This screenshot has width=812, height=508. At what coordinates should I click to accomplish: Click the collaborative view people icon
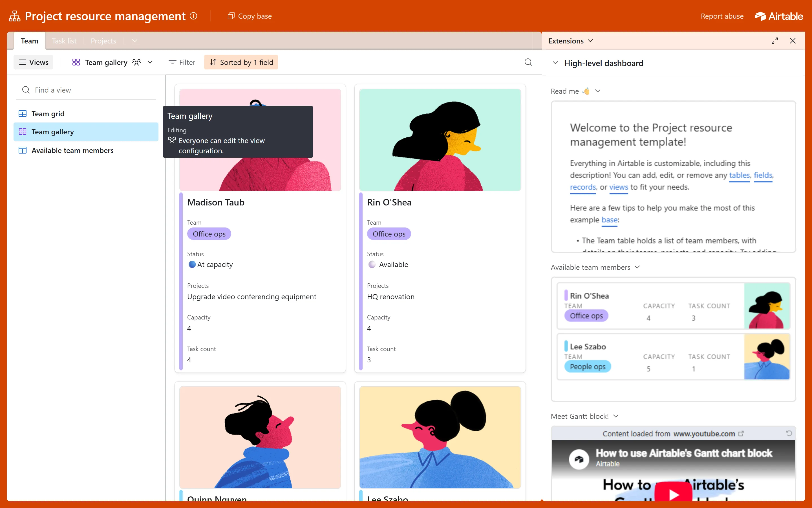click(136, 62)
